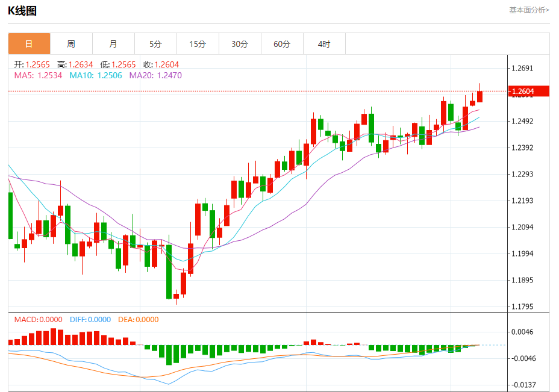Viewport: 559px width, 392px height.
Task: Click the MA20: 1.2470 label
Action: point(155,75)
